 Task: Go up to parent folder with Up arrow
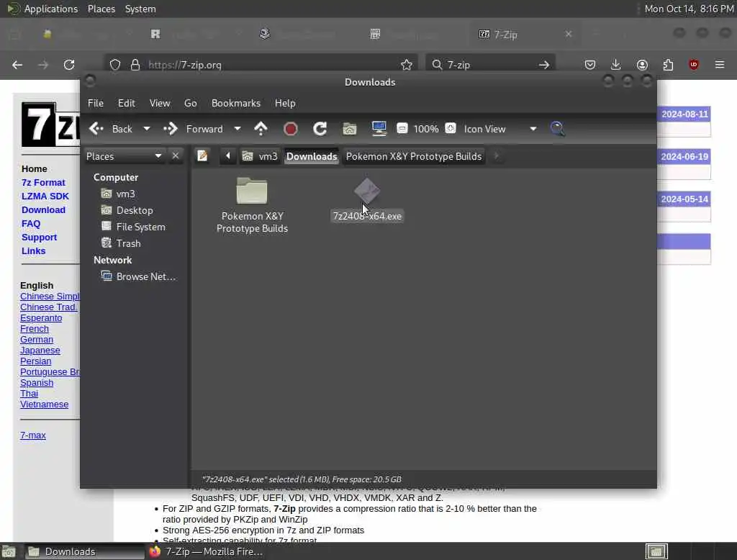click(261, 128)
